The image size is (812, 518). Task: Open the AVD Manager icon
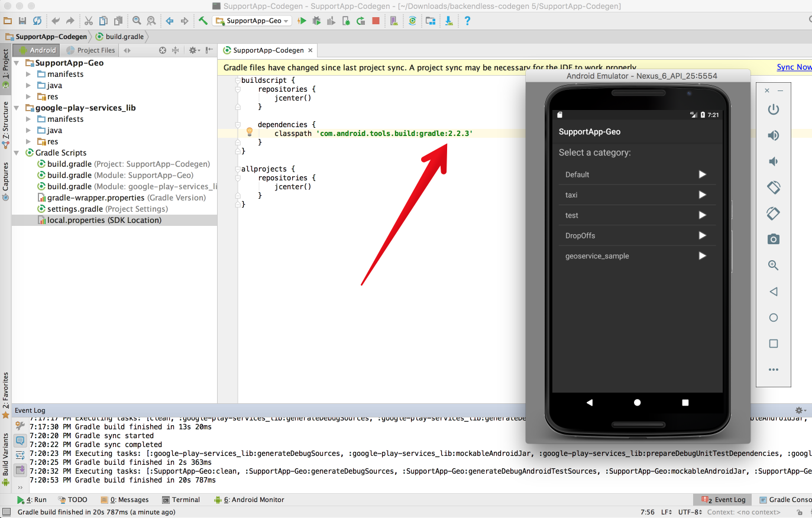click(x=394, y=21)
